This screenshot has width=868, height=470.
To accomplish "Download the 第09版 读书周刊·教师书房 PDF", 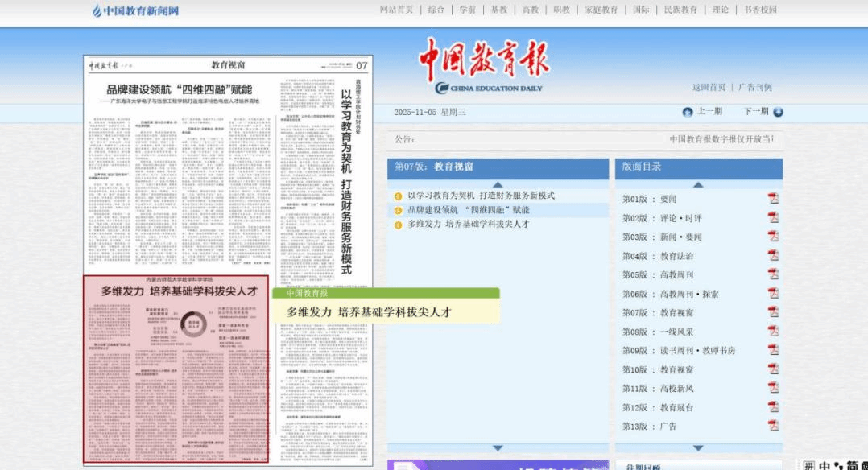I will coord(773,350).
